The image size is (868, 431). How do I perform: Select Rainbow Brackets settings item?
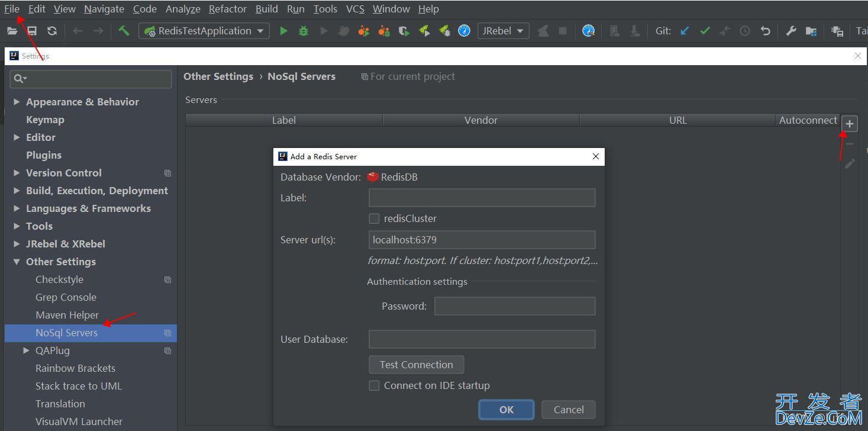pos(75,368)
